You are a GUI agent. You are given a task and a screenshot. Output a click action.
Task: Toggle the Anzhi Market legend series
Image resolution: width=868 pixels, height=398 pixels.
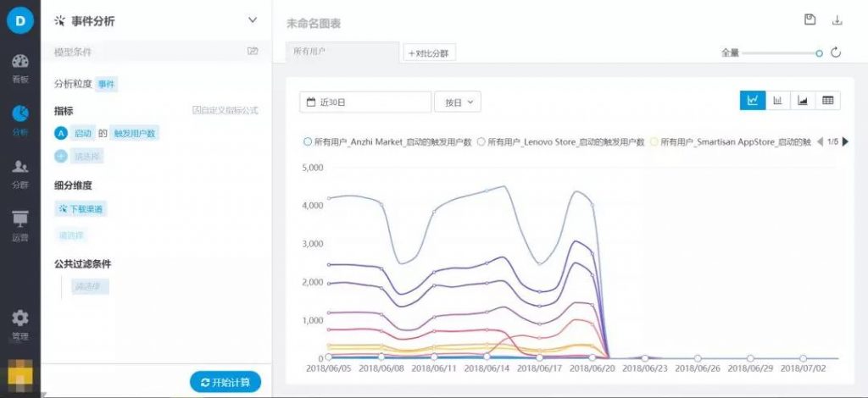pos(387,142)
